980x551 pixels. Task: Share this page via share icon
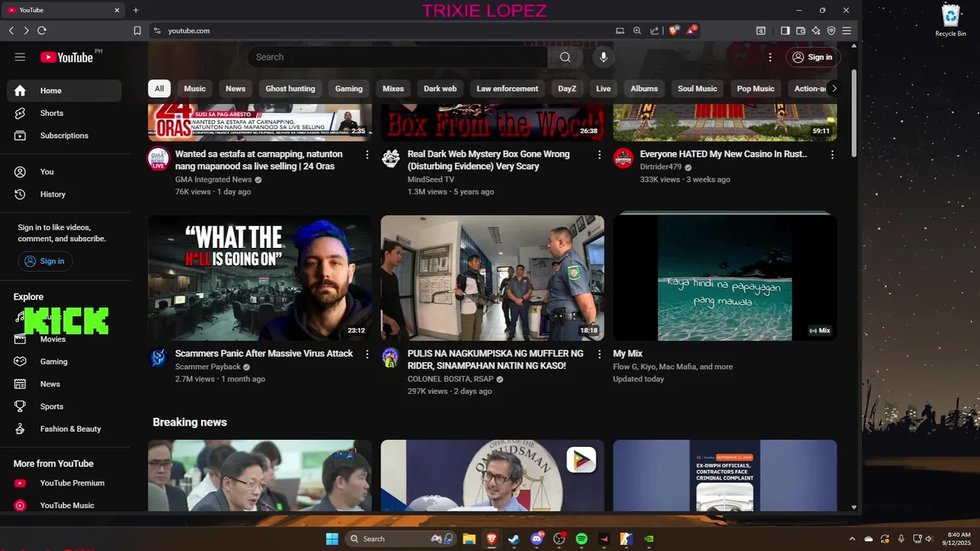[655, 31]
